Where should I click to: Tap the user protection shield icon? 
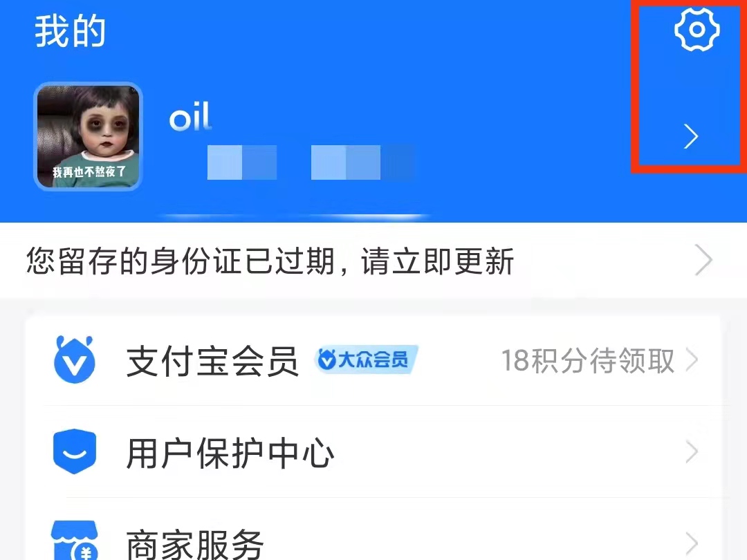coord(74,451)
